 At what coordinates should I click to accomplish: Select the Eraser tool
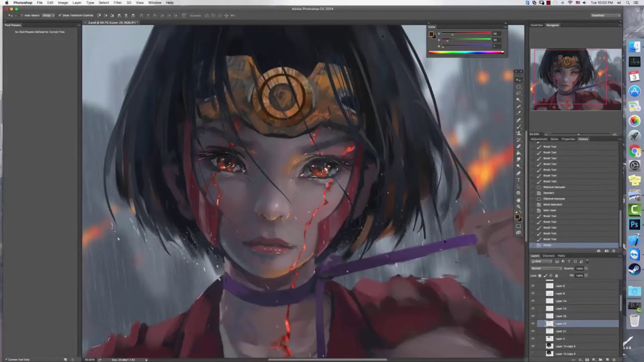coord(518,146)
